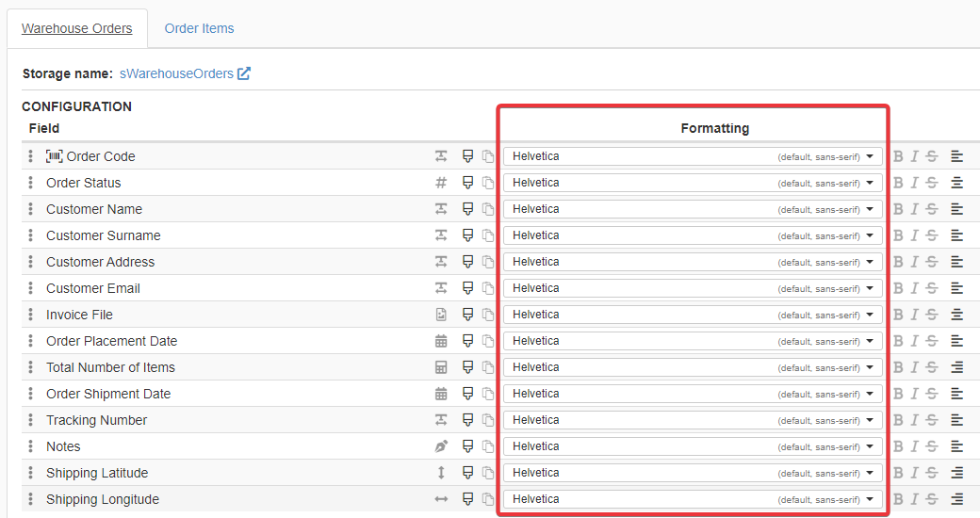Click the number type icon for Order Status

point(441,183)
